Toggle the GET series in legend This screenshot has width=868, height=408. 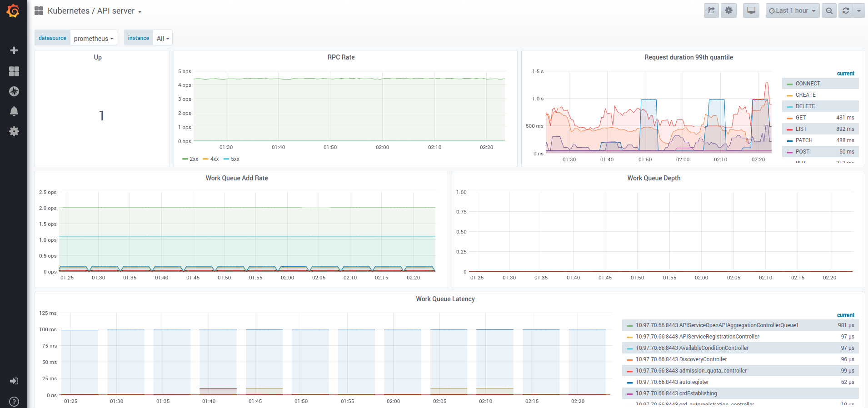pos(800,118)
